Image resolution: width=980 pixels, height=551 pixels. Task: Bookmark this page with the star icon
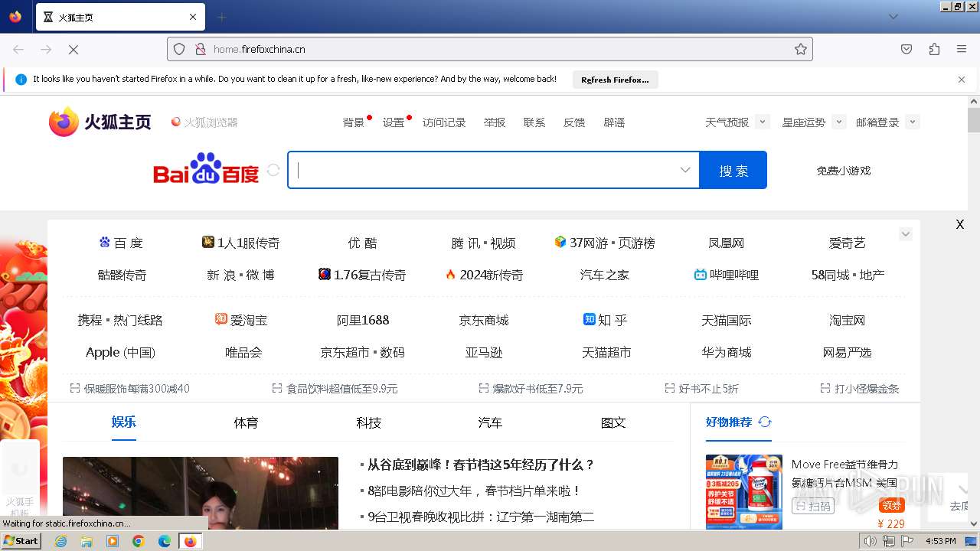pyautogui.click(x=801, y=49)
